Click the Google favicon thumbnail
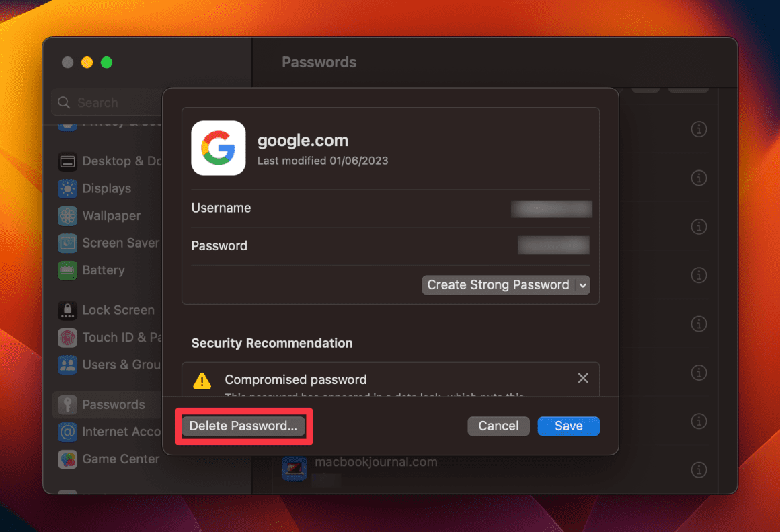This screenshot has height=532, width=780. (x=219, y=147)
